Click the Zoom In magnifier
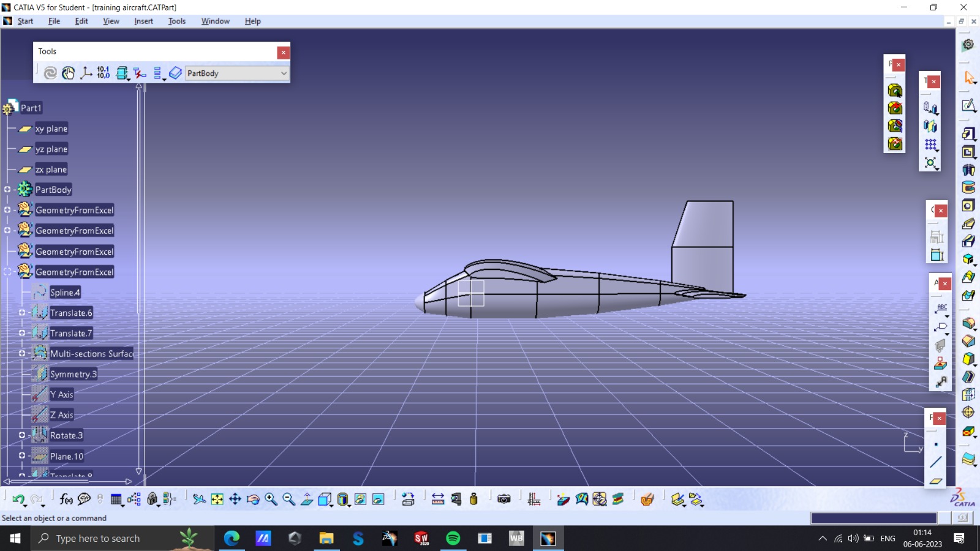This screenshot has width=980, height=551. click(x=271, y=500)
